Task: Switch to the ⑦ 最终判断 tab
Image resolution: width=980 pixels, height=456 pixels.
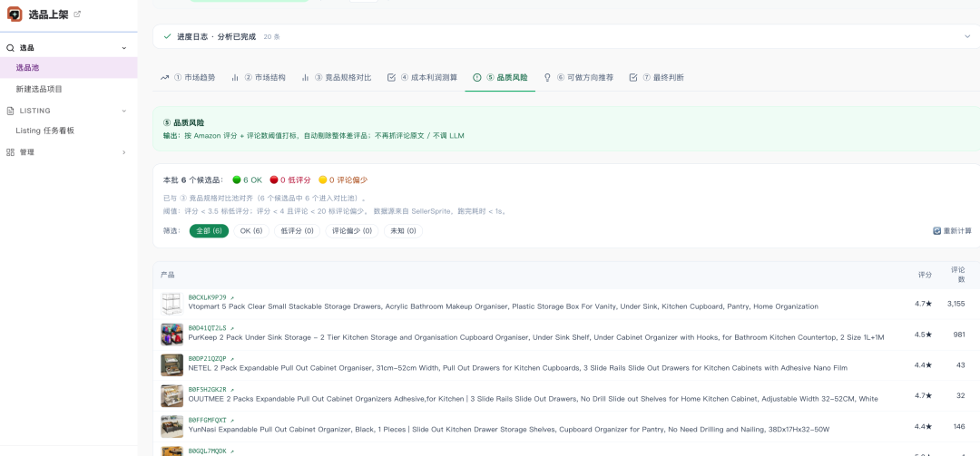Action: coord(656,77)
